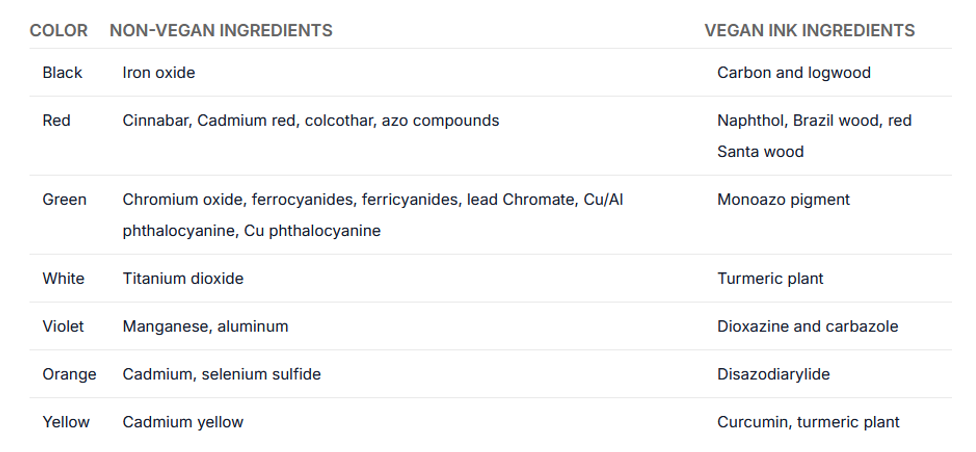Viewport: 976px width, 452px height.
Task: Select the White color cell
Action: pos(63,279)
